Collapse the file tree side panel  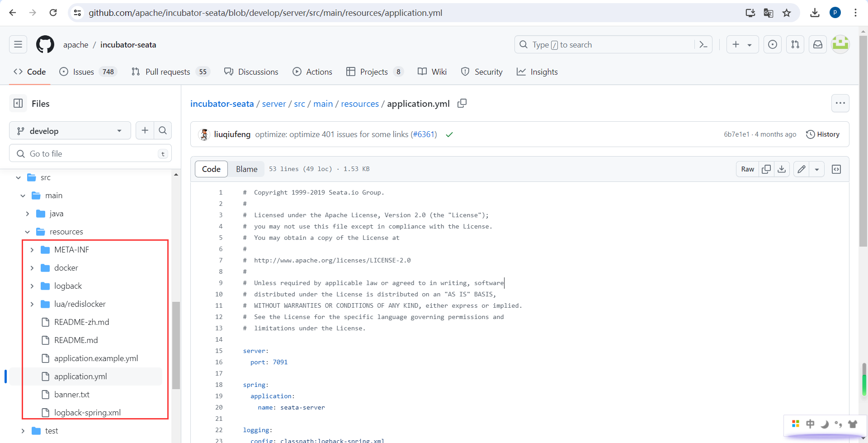(18, 104)
